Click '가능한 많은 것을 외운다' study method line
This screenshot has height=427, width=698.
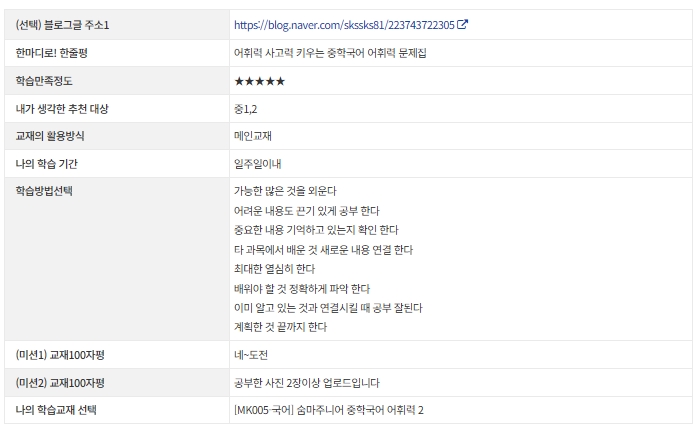[x=285, y=191]
